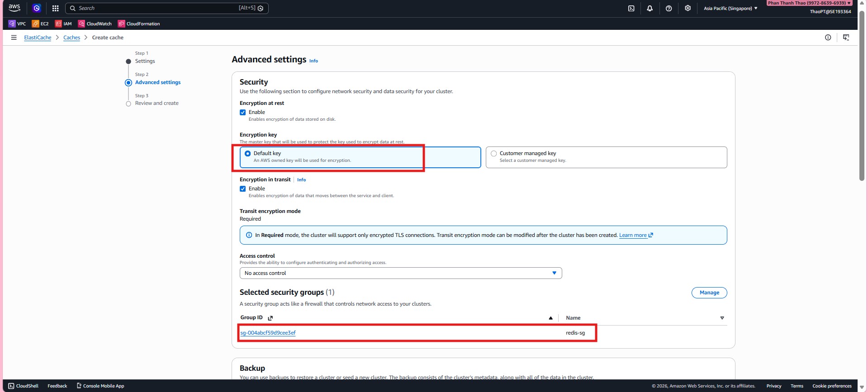Sort by Group ID ascending arrow
Image resolution: width=868 pixels, height=392 pixels.
pos(550,318)
